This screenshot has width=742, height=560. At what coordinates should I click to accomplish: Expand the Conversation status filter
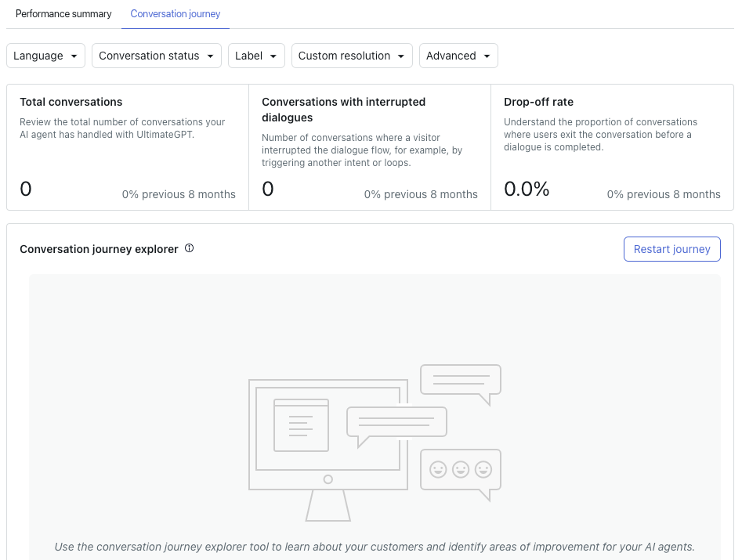click(x=157, y=56)
